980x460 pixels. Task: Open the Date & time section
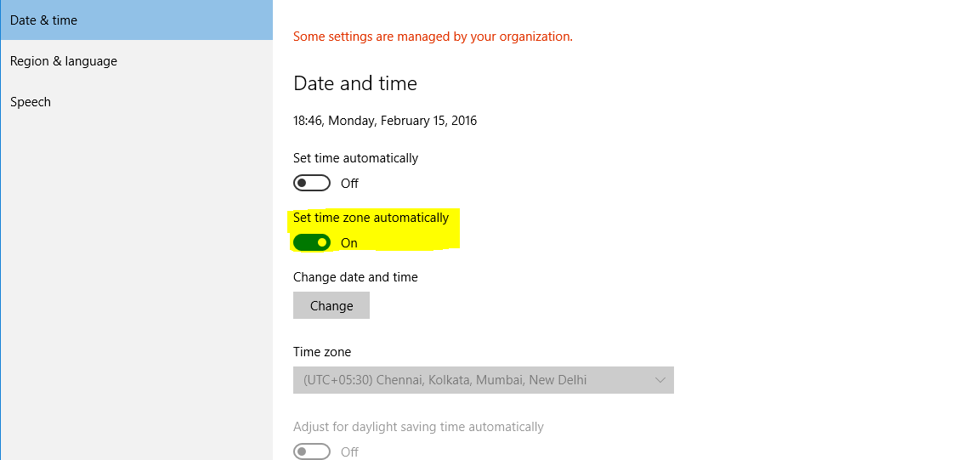(x=136, y=20)
